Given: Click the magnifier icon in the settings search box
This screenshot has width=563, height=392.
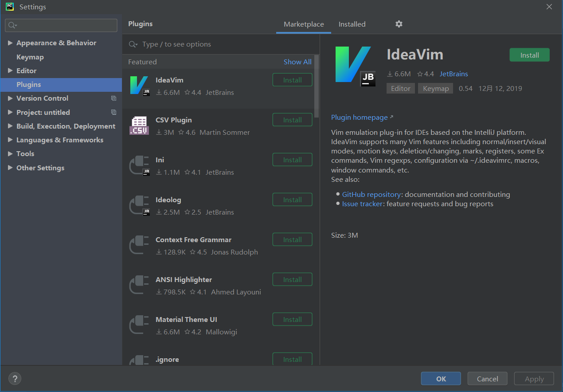Looking at the screenshot, I should click(x=12, y=25).
